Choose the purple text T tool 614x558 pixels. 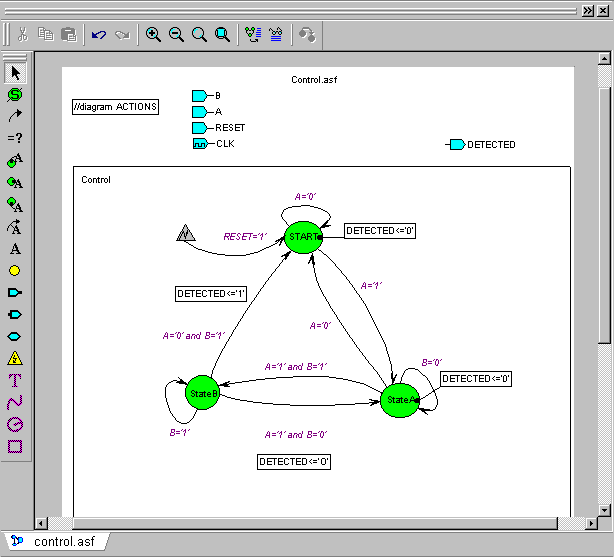point(15,380)
